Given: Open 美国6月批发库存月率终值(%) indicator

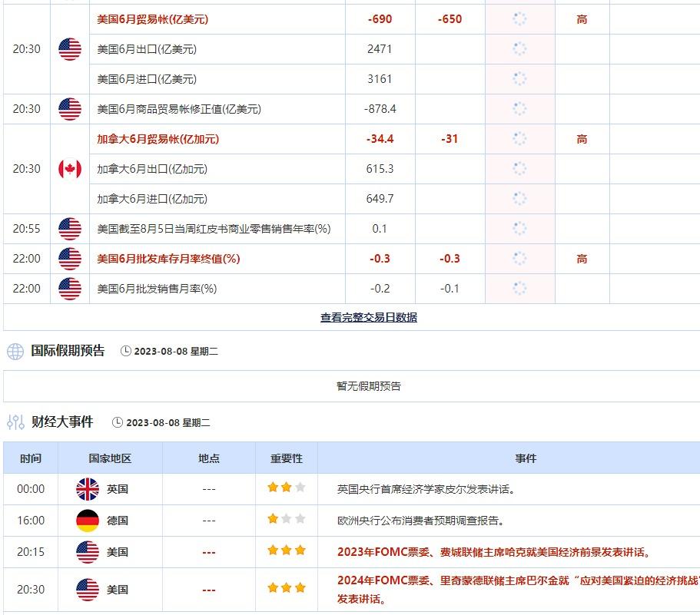Looking at the screenshot, I should point(168,259).
